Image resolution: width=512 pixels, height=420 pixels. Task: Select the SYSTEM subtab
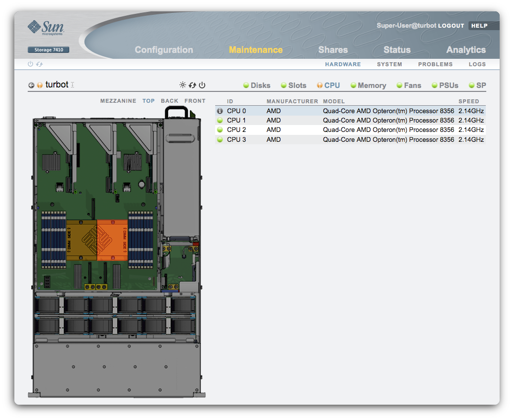click(389, 64)
